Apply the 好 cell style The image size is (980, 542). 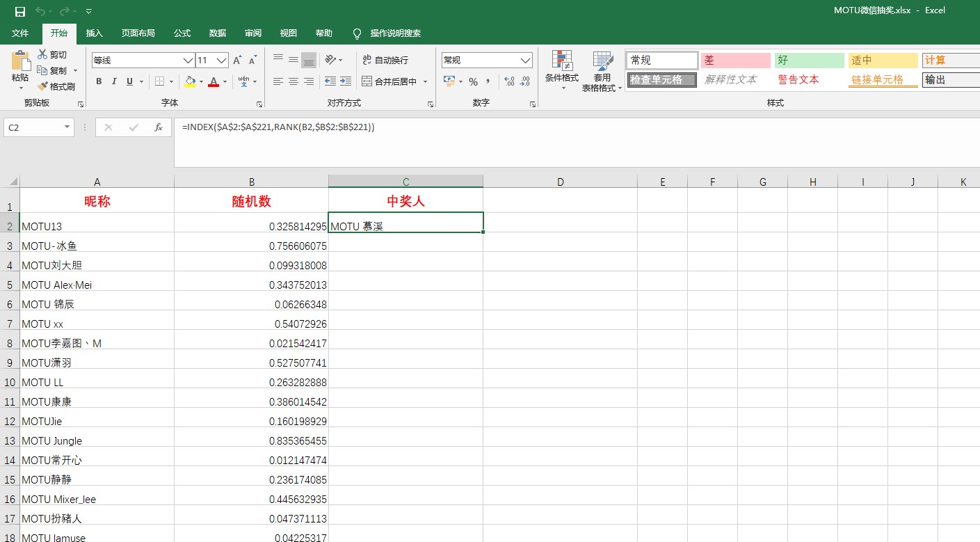click(809, 61)
